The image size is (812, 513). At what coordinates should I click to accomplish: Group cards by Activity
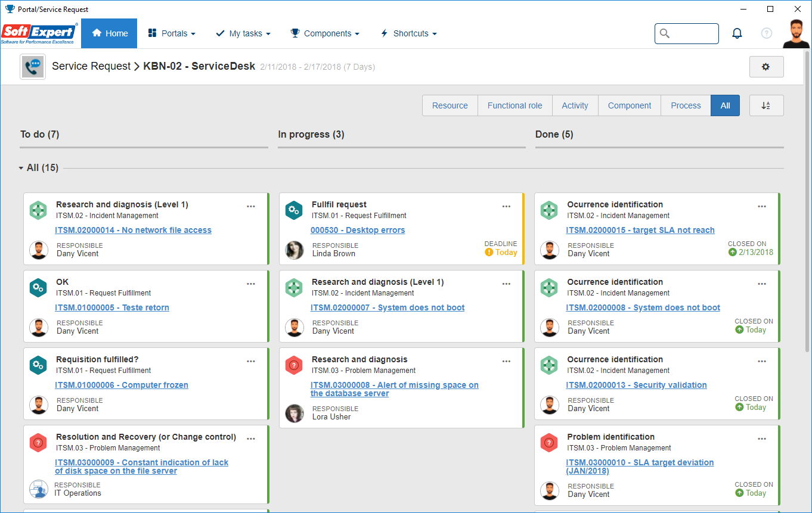tap(575, 105)
